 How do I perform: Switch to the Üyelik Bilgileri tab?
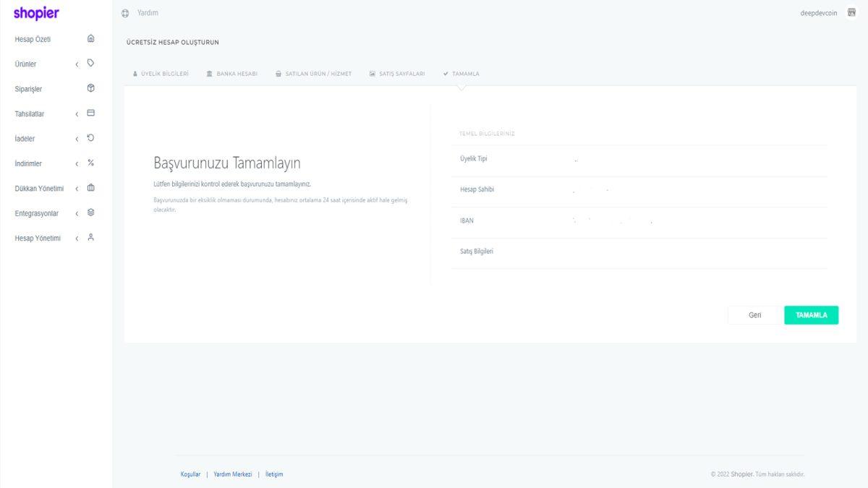[161, 74]
